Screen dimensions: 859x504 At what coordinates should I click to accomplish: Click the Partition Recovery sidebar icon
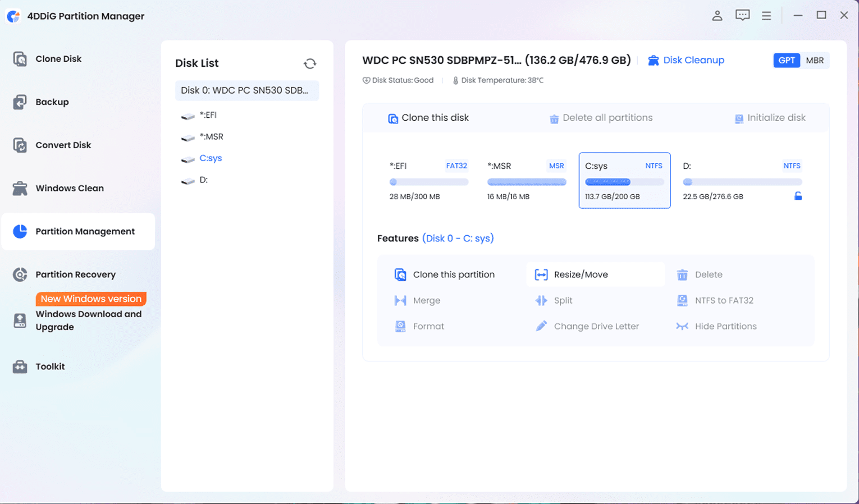(20, 274)
